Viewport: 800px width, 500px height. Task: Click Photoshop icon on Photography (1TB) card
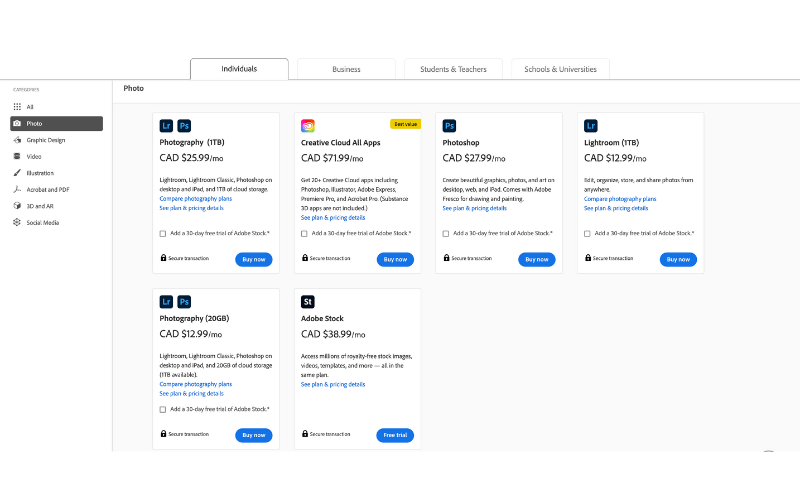tap(184, 126)
